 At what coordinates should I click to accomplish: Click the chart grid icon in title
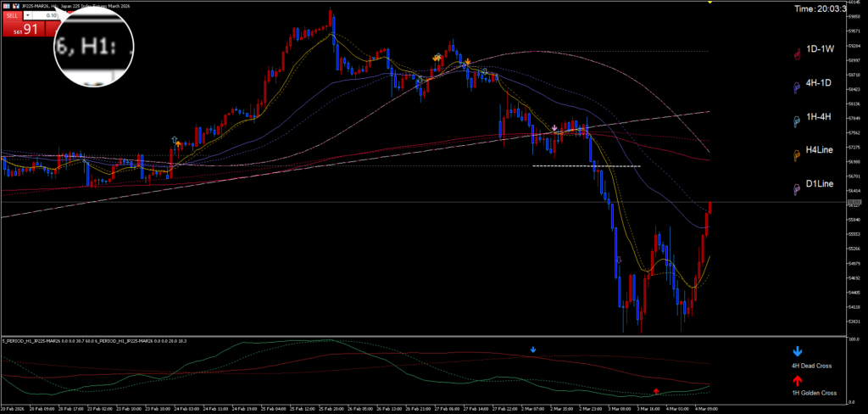[6, 6]
